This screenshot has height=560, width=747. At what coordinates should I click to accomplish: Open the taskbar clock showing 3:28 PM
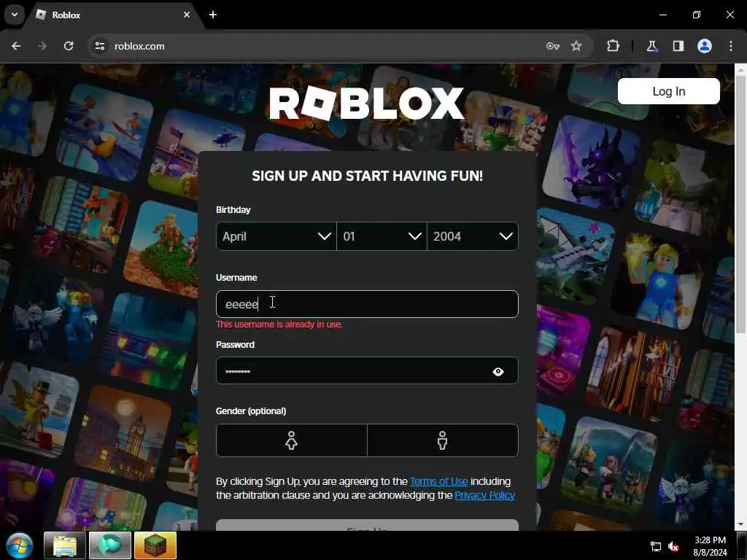click(710, 546)
